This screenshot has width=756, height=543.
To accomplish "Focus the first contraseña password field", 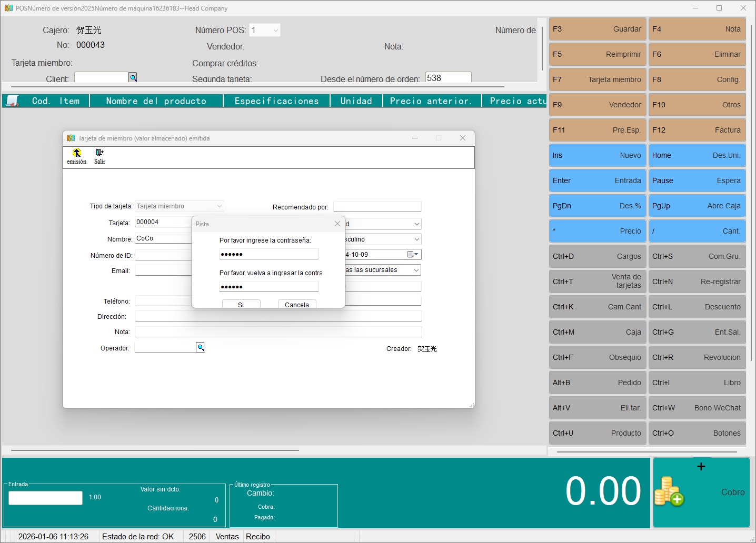I will pos(268,254).
